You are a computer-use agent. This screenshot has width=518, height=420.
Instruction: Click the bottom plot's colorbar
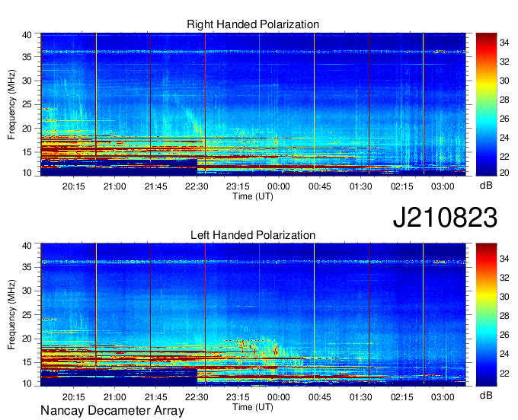(x=486, y=315)
